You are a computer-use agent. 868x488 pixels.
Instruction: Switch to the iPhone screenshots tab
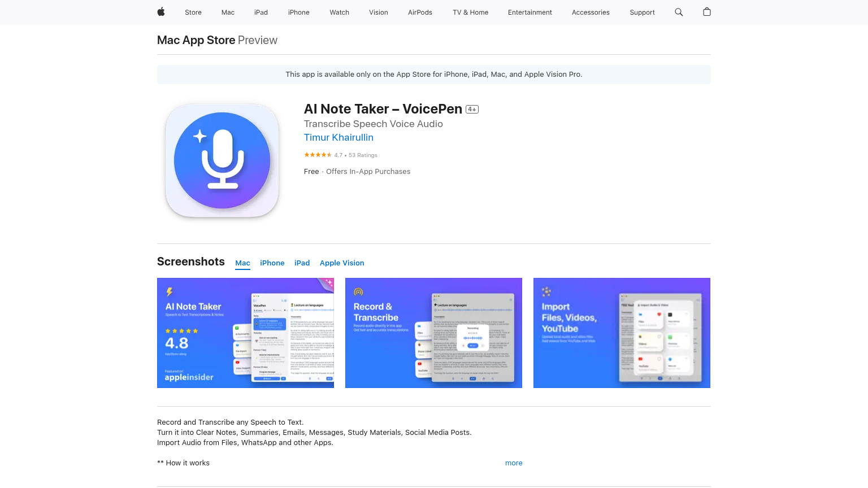[272, 263]
